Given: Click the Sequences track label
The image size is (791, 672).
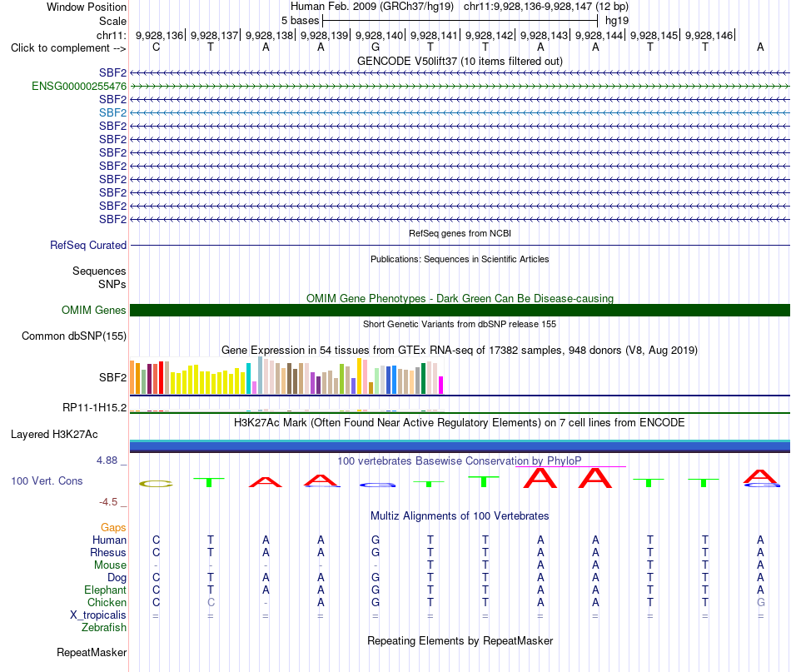Looking at the screenshot, I should (x=99, y=271).
